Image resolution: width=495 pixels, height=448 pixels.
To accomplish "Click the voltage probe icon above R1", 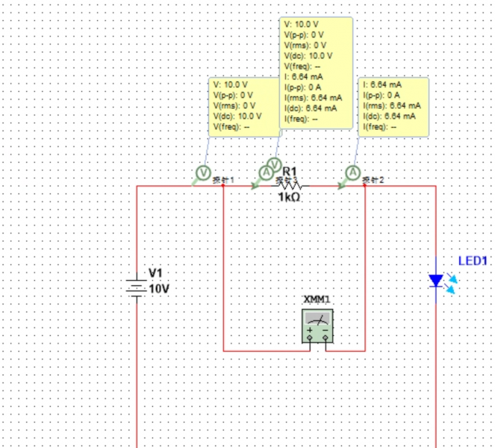I will [x=274, y=164].
